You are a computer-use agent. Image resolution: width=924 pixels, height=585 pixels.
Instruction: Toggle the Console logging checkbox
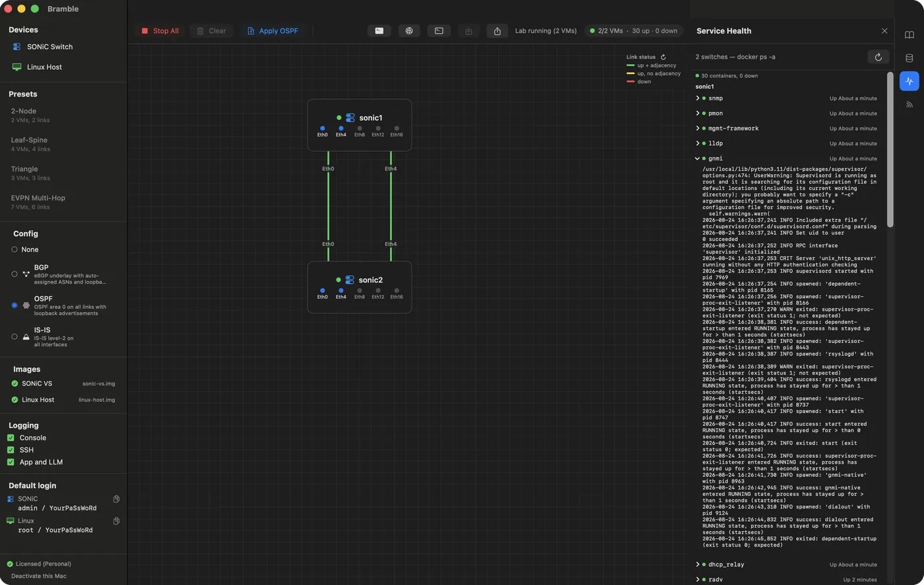tap(11, 438)
